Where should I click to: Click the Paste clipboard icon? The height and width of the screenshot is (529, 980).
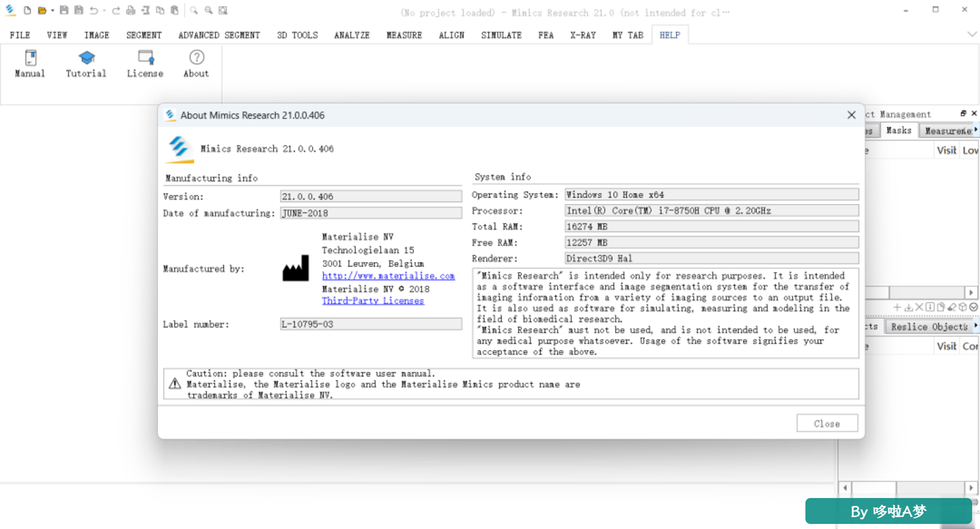tap(175, 10)
